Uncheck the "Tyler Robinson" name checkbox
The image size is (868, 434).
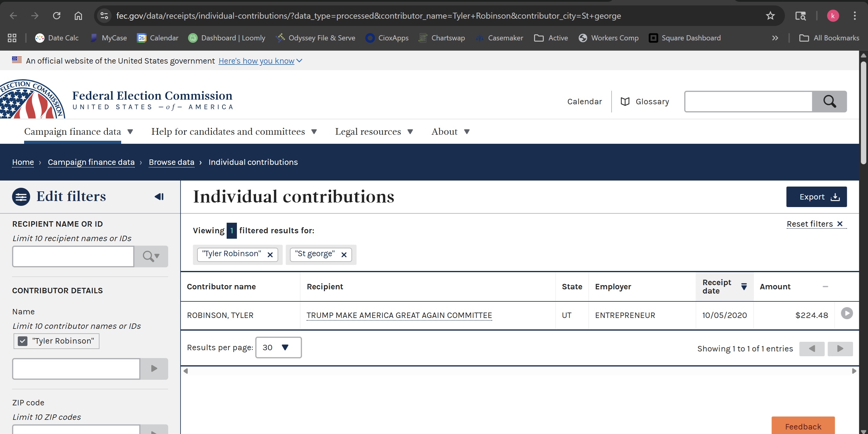(x=23, y=341)
